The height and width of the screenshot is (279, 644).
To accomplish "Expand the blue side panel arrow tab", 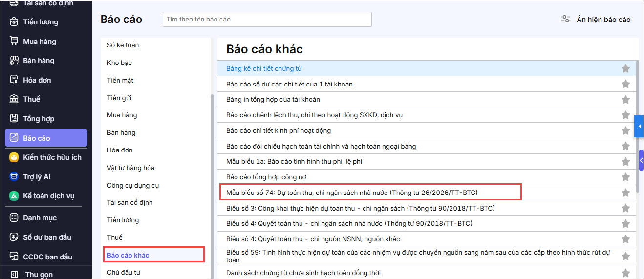I will tap(639, 127).
